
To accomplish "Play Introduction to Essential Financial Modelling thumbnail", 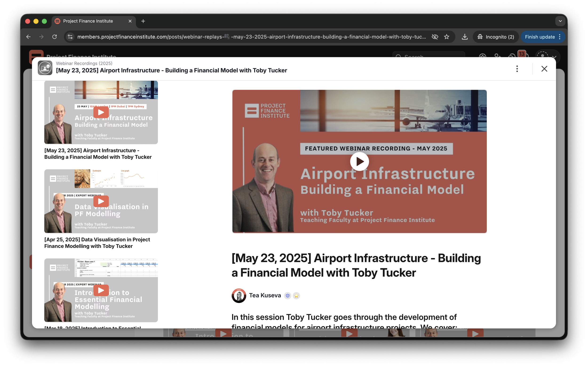I will 101,290.
